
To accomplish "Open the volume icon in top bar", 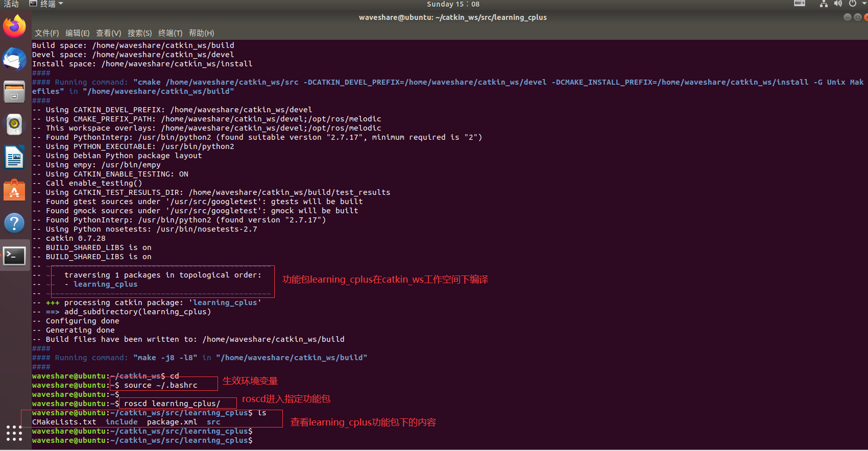I will [x=838, y=4].
